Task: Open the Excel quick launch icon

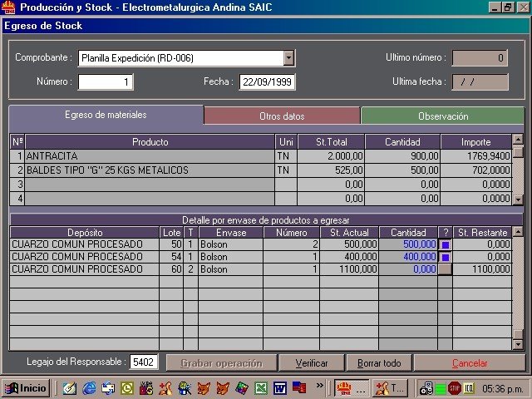Action: click(x=261, y=388)
